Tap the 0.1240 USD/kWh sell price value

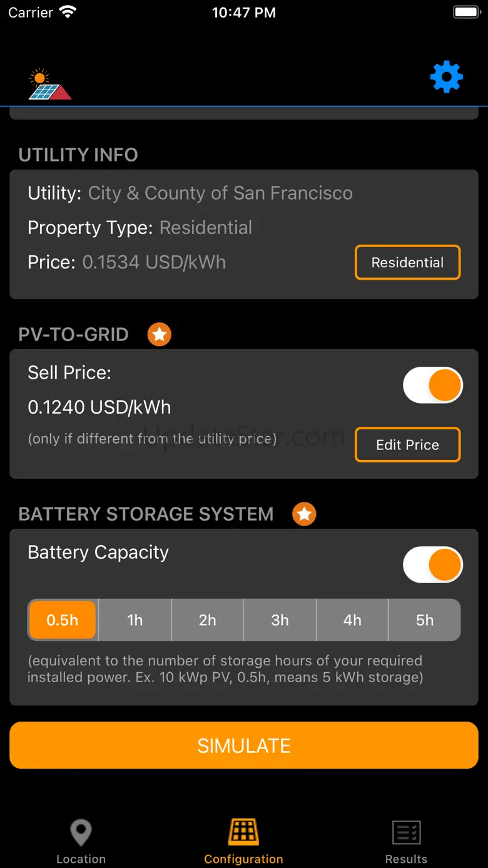coord(99,407)
